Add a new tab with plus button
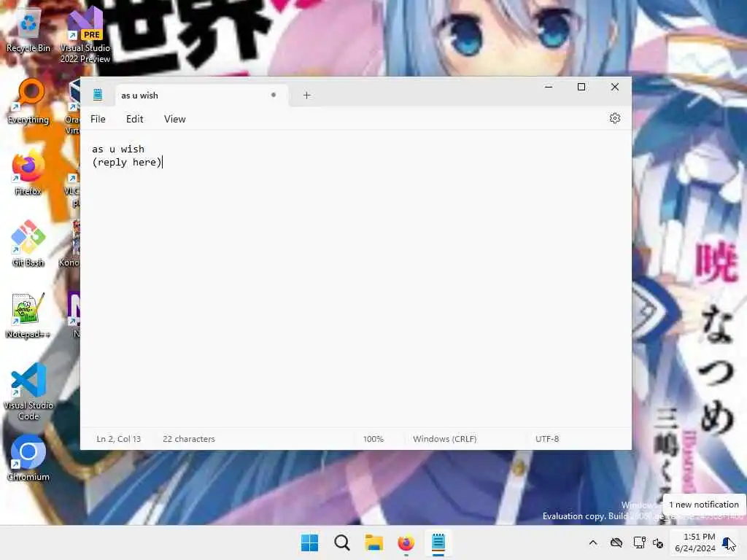This screenshot has height=560, width=747. 307,96
